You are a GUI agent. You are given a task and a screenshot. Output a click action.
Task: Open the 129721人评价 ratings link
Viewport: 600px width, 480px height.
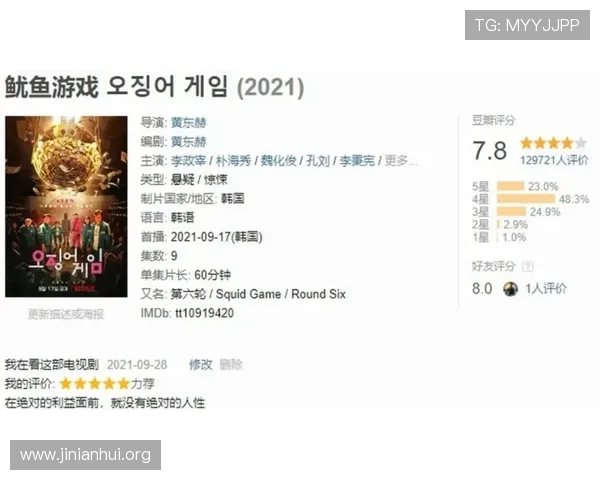554,160
